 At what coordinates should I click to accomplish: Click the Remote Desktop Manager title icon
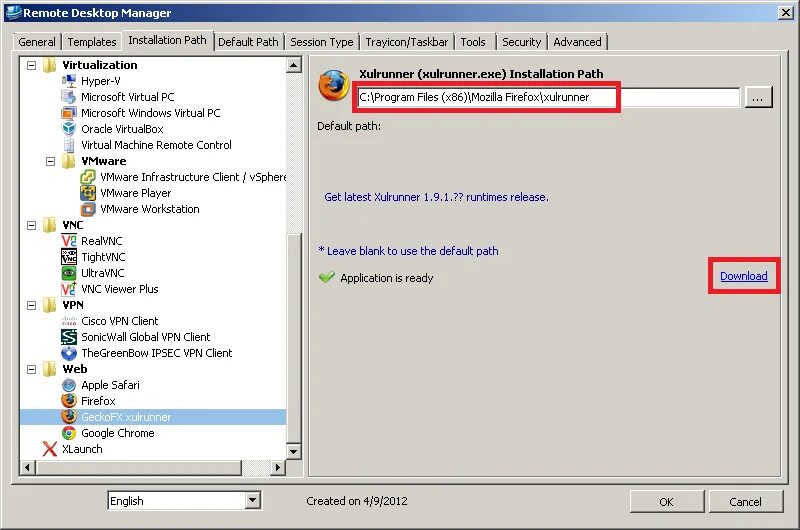coord(13,12)
